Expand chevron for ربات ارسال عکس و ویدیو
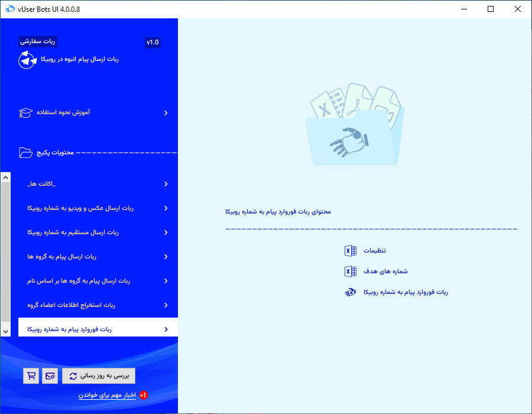The image size is (532, 414). (x=166, y=208)
